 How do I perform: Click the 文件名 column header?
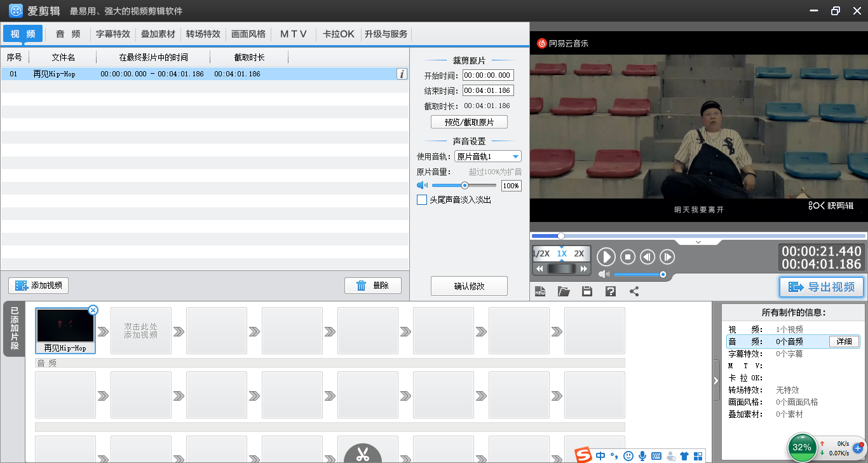[x=63, y=57]
